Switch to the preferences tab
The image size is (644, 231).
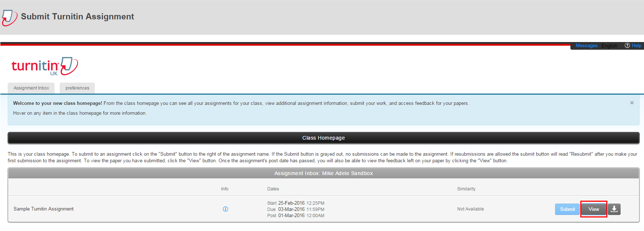77,88
